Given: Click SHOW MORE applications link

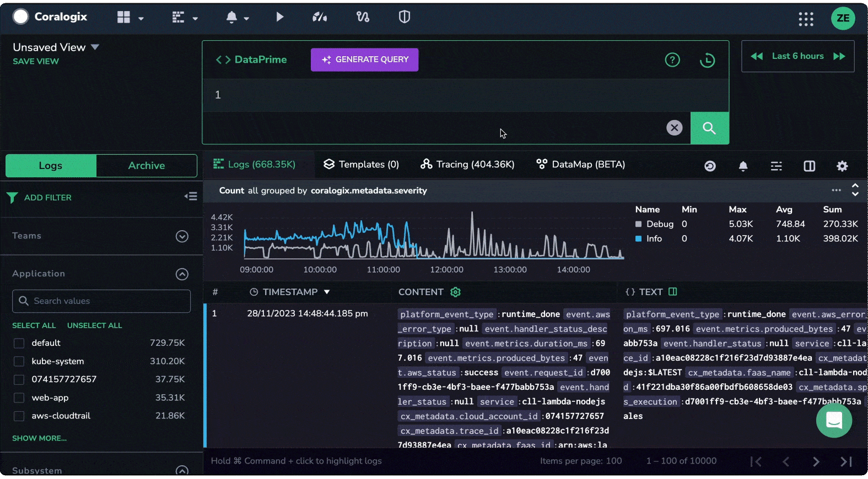Looking at the screenshot, I should 39,438.
